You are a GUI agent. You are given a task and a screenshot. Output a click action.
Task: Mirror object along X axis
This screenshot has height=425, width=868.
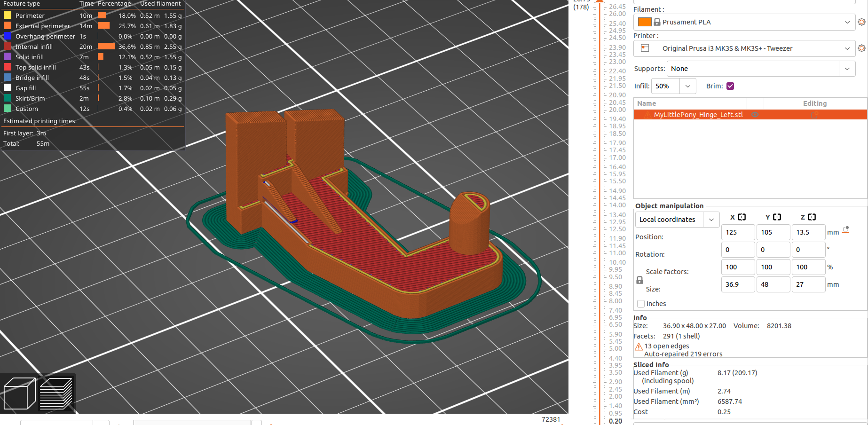tap(742, 217)
